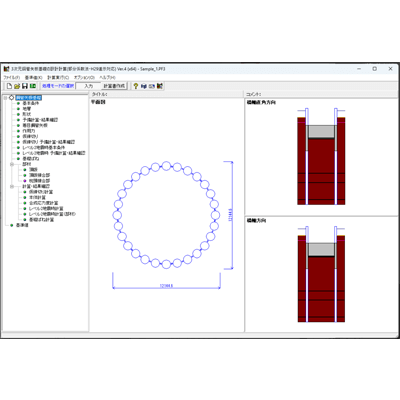Select the 基準値 tree item at bottom
Image resolution: width=400 pixels, height=400 pixels.
coord(22,225)
